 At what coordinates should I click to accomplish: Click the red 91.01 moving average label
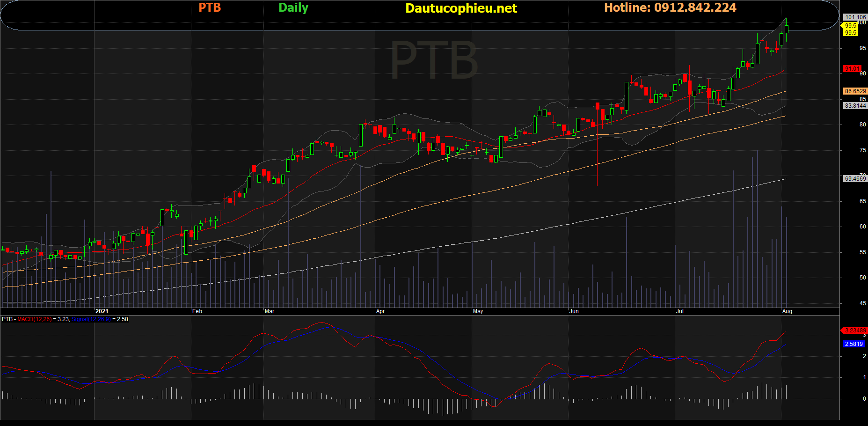(852, 69)
